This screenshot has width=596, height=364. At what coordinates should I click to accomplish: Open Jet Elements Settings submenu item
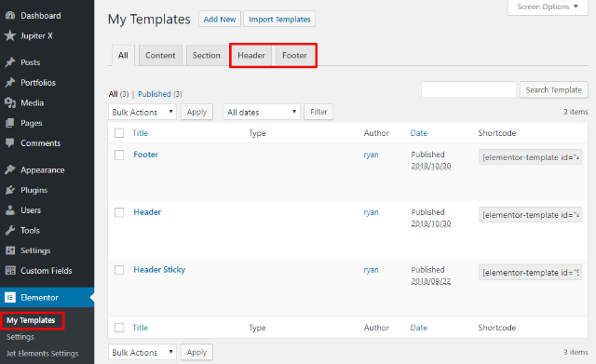[x=42, y=354]
